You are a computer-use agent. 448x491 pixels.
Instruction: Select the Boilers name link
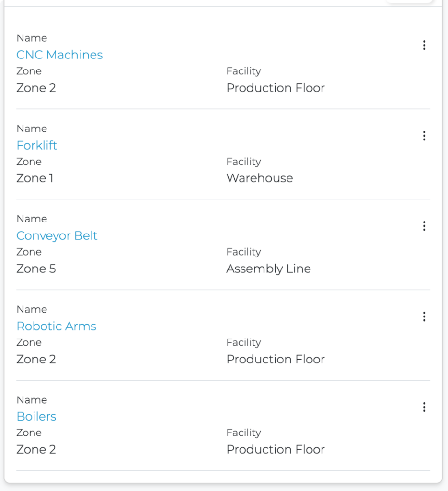click(x=36, y=417)
